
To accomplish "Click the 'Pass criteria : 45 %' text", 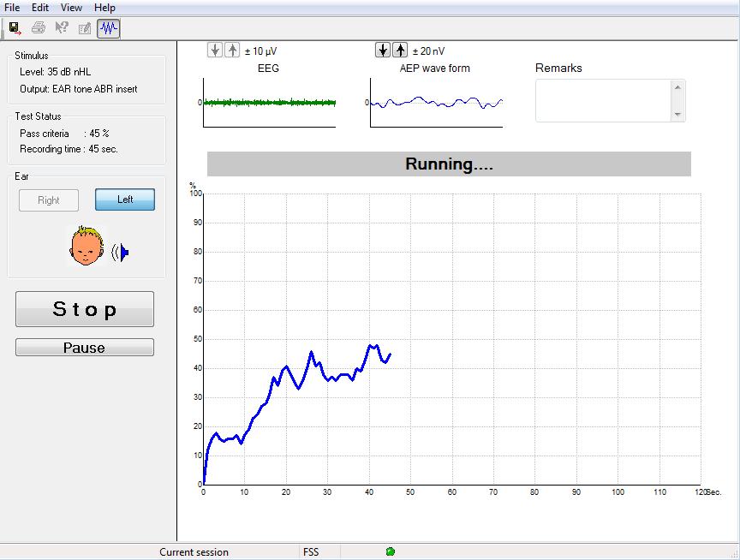I will 64,134.
